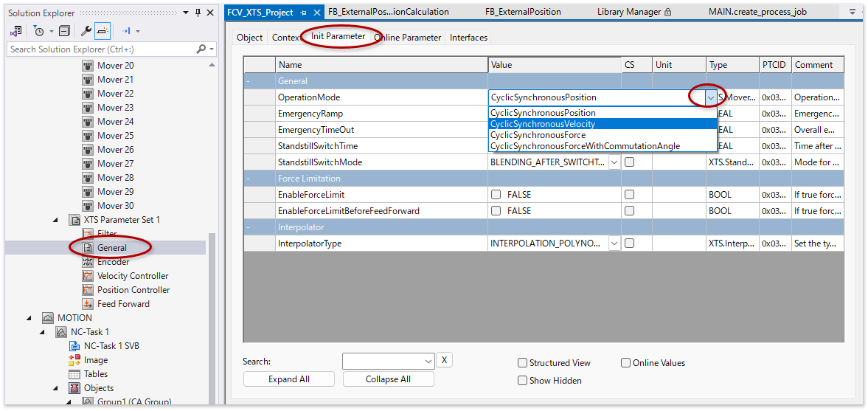This screenshot has height=411, width=868.
Task: Click the PTCID column header
Action: (x=775, y=65)
